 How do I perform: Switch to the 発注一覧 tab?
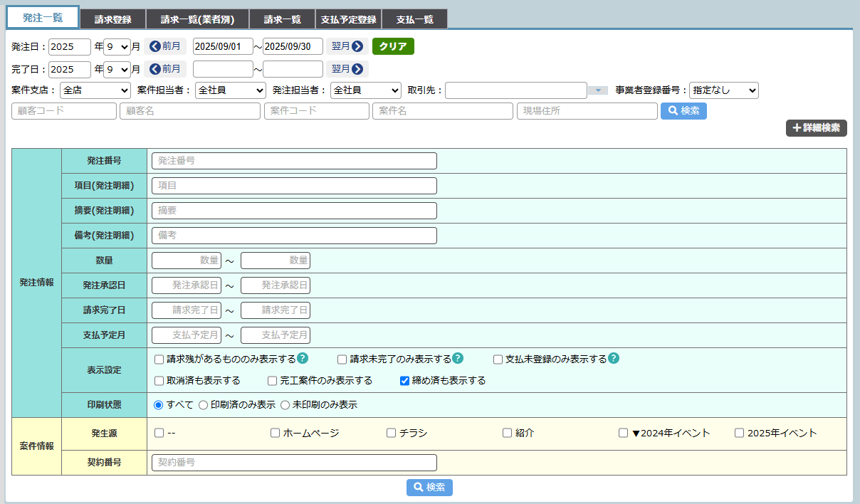point(43,18)
